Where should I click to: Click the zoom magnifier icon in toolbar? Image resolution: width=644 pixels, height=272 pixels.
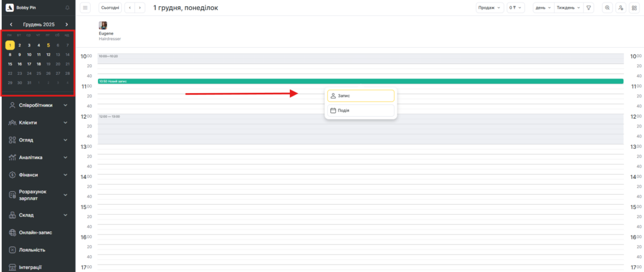pos(608,8)
